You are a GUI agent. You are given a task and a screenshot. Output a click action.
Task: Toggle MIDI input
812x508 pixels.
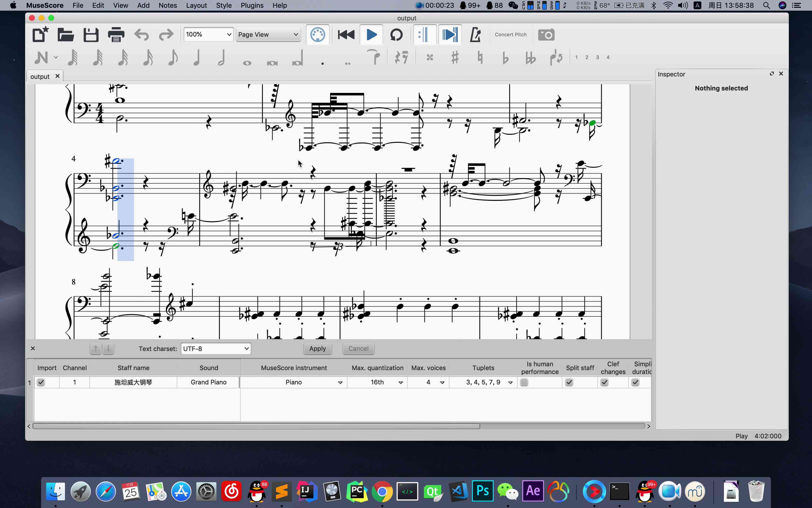(x=317, y=35)
